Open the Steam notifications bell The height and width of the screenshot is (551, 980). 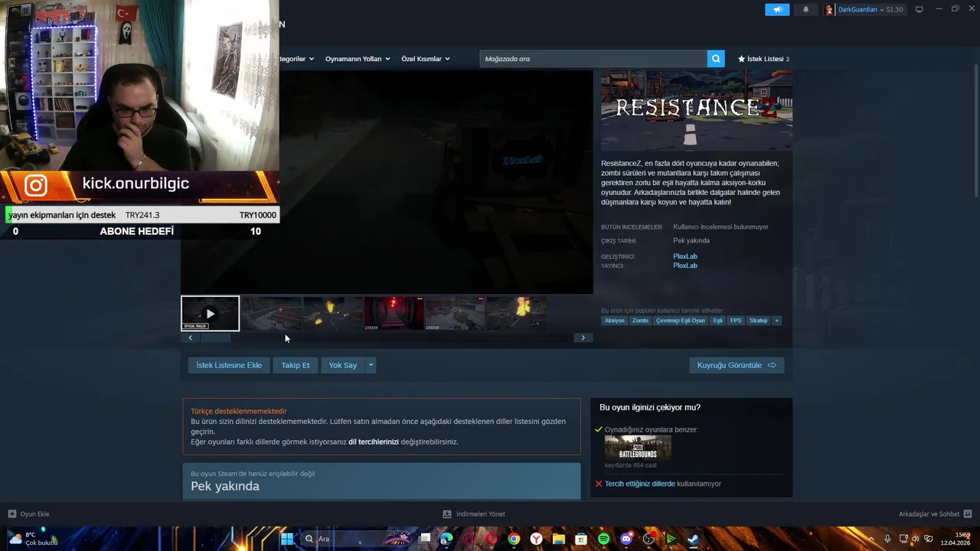[x=805, y=9]
